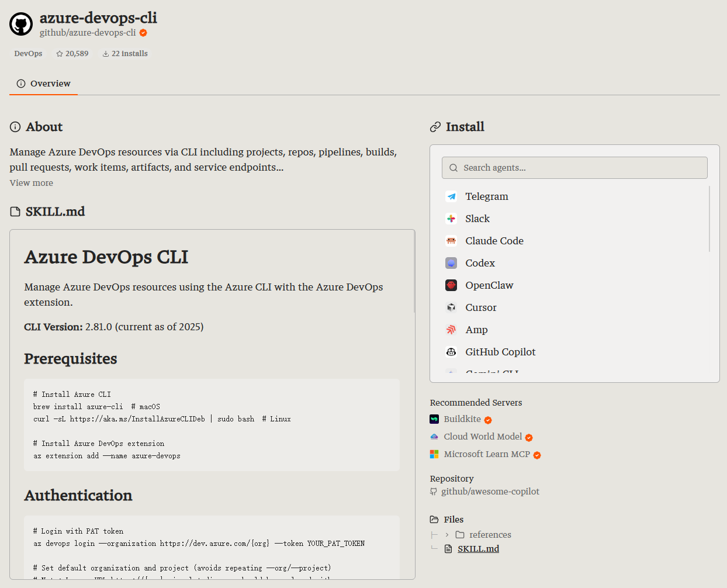Open the github/awesome-copilot repository link

[490, 492]
